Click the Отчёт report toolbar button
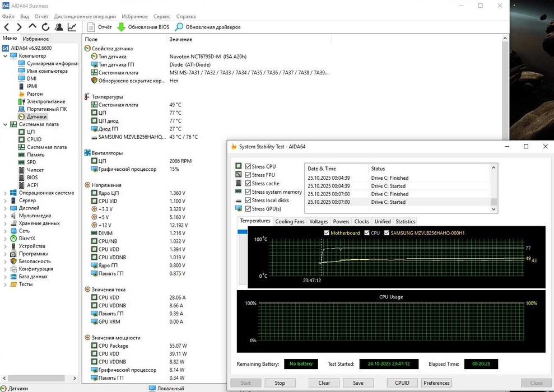The height and width of the screenshot is (392, 554). click(100, 27)
